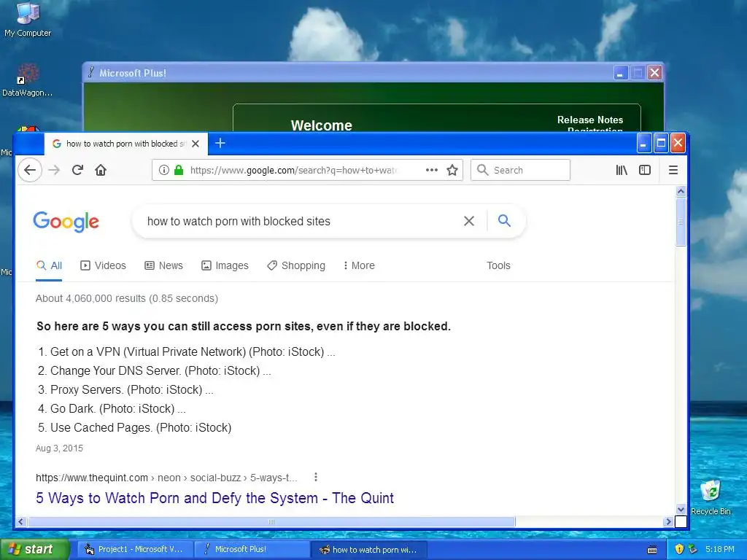
Task: Switch to Project1 Microsoft Visual taskbar item
Action: tap(135, 550)
